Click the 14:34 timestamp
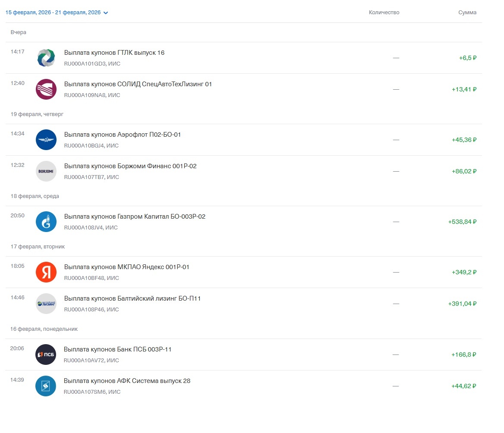 tap(17, 133)
